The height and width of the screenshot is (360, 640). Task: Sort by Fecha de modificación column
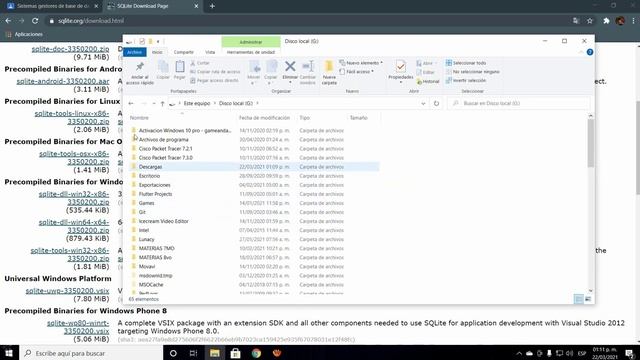pyautogui.click(x=264, y=118)
